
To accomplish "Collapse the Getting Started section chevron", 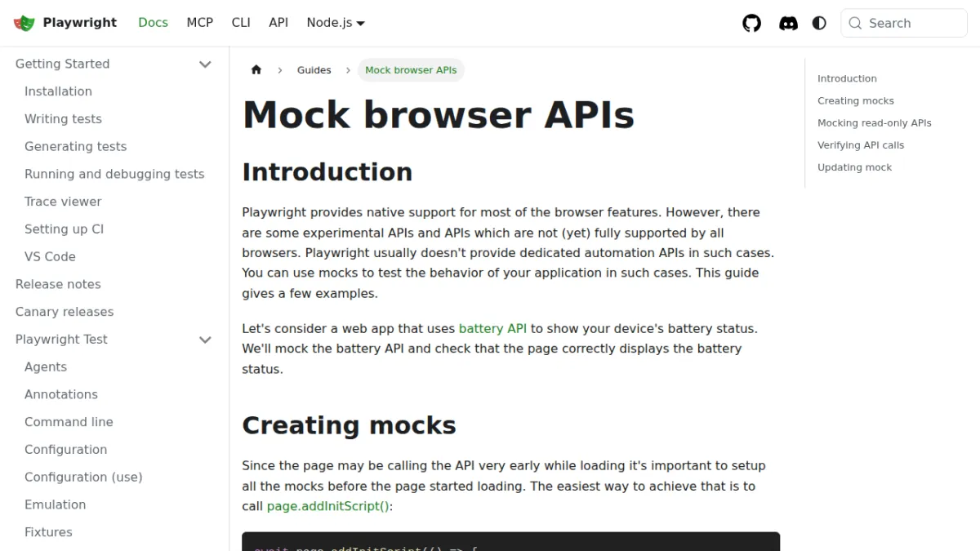I will pyautogui.click(x=205, y=64).
